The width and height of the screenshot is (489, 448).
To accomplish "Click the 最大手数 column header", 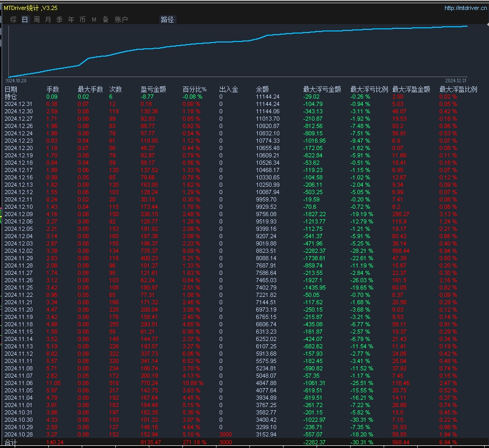I will [90, 89].
